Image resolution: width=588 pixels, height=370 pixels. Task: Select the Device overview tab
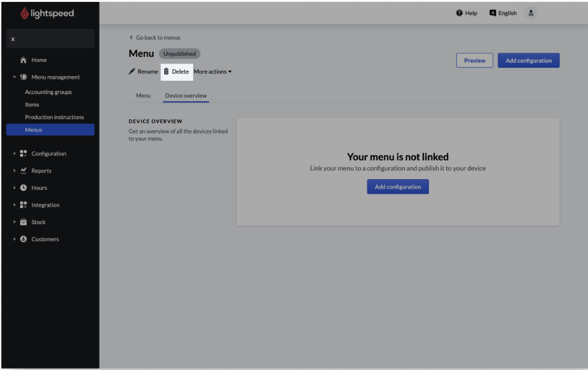pos(186,96)
